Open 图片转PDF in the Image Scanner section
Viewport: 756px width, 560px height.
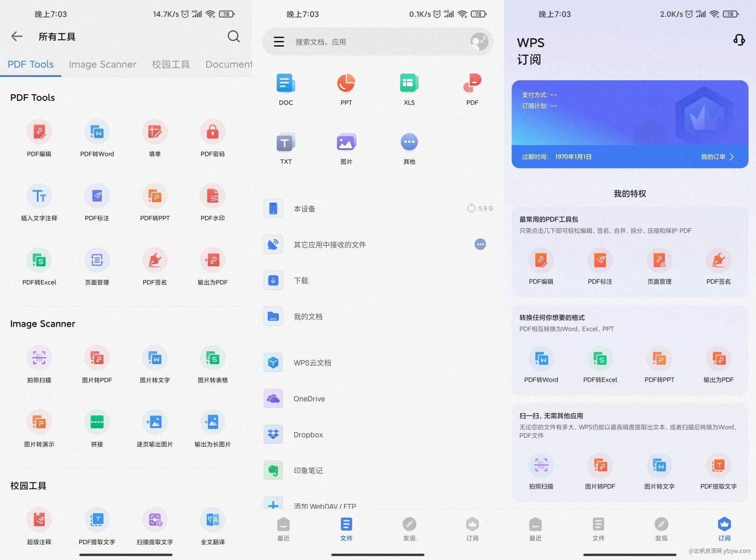click(97, 364)
